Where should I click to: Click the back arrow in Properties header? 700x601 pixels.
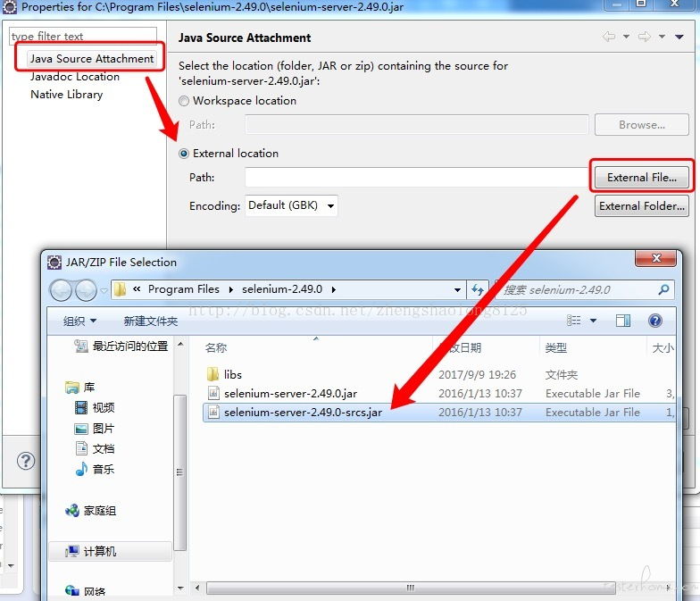(609, 37)
